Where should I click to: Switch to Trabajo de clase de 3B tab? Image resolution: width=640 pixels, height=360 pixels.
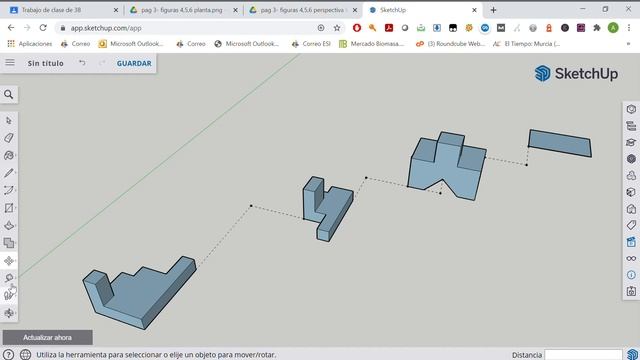coord(64,10)
